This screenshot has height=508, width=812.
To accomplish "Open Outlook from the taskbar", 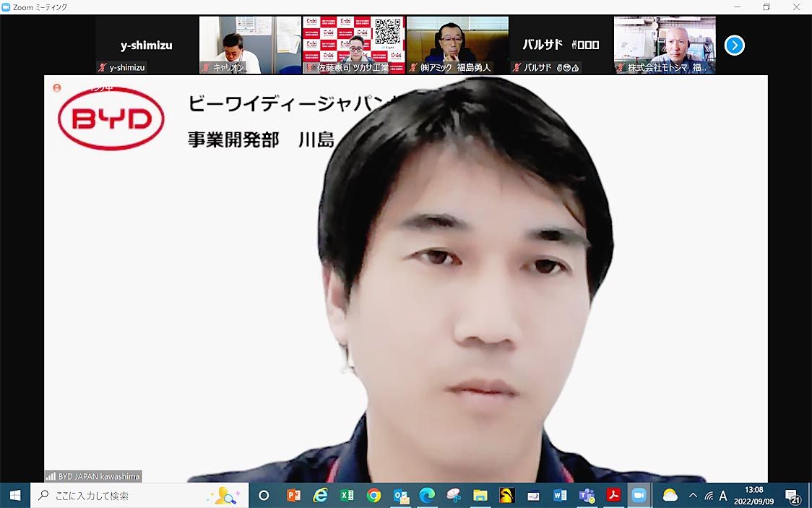I will point(400,496).
